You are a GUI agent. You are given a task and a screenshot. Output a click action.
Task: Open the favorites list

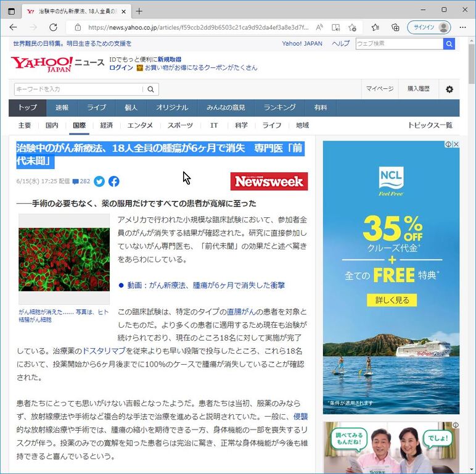pyautogui.click(x=375, y=27)
